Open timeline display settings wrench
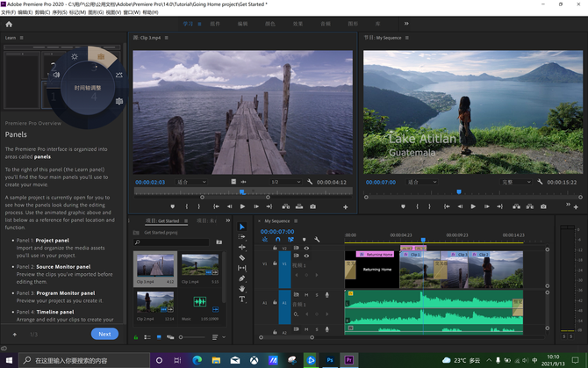Viewport: 588px width, 368px height. coord(317,239)
